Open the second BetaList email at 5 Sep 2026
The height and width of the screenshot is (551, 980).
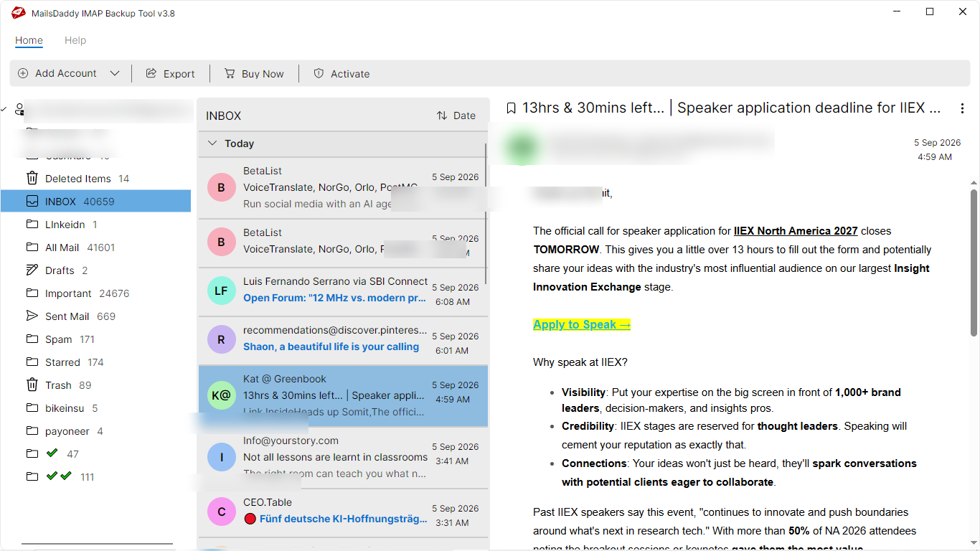click(x=343, y=243)
